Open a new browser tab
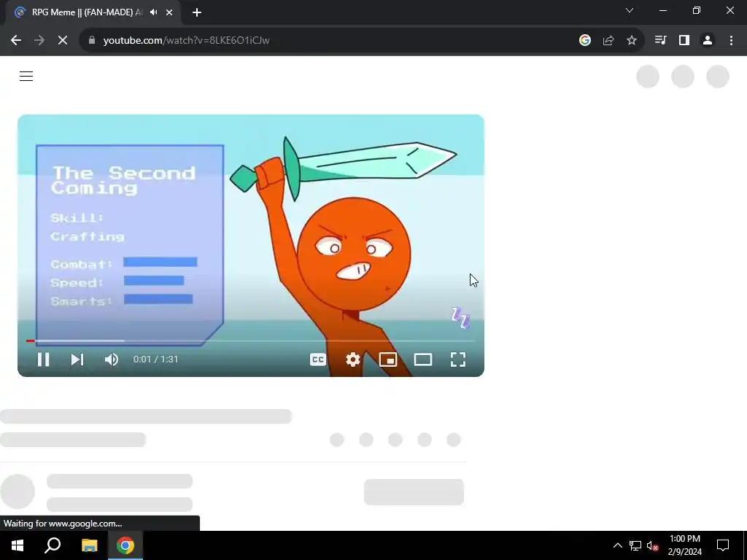 click(197, 12)
